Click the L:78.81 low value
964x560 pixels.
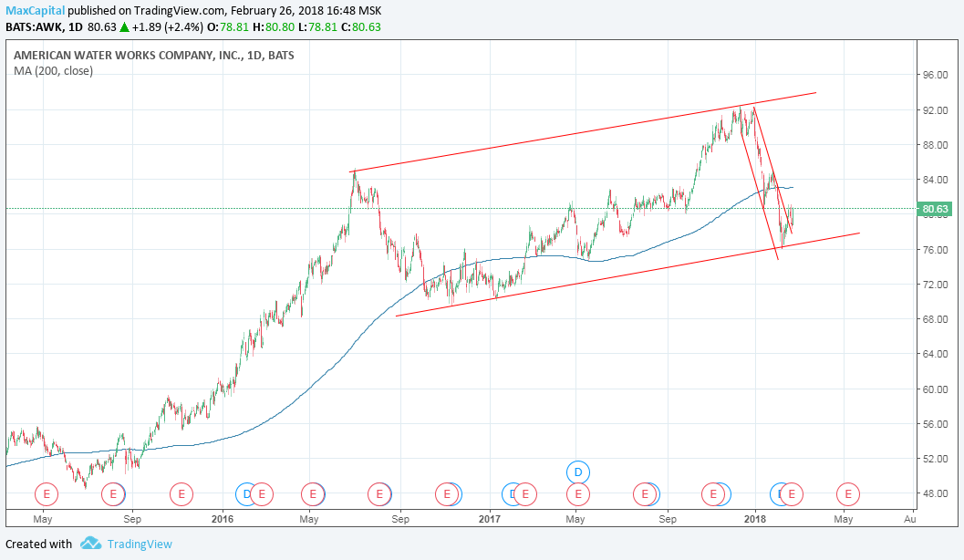pos(316,27)
